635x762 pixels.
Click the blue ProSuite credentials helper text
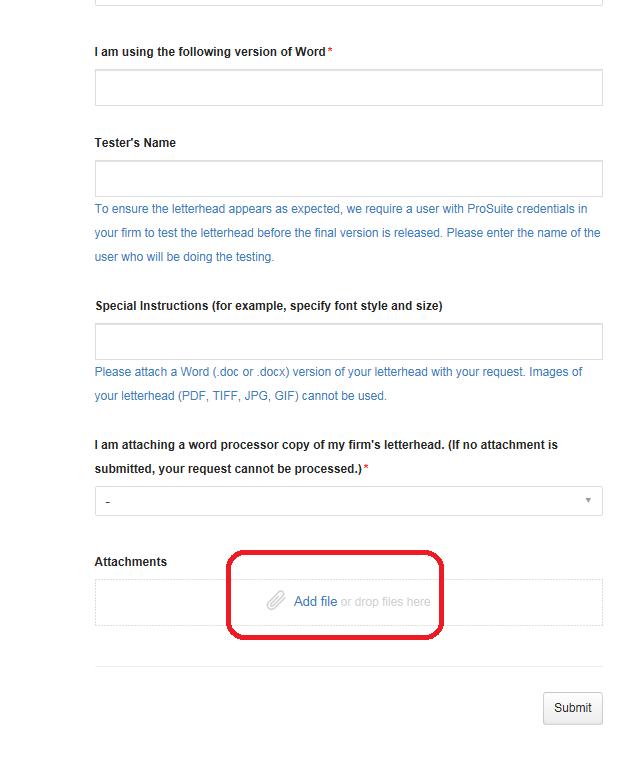pyautogui.click(x=347, y=233)
